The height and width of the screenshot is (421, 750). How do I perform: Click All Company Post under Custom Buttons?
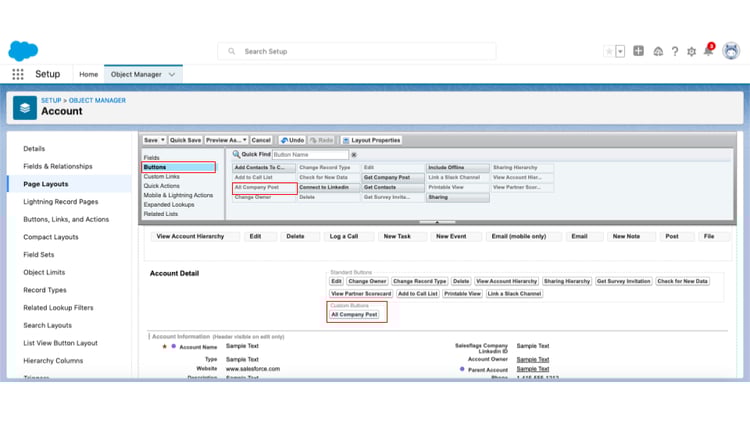(x=354, y=315)
